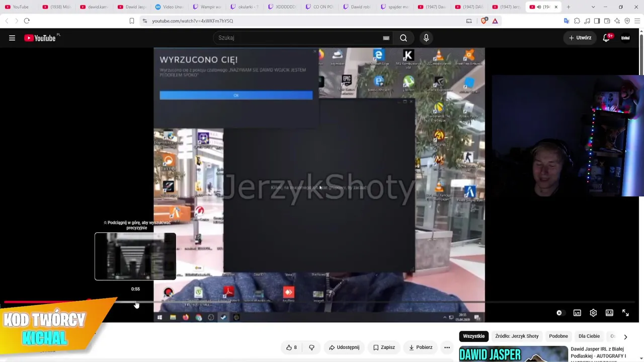Switch to the Video Unav tab
The height and width of the screenshot is (362, 644).
tap(170, 7)
